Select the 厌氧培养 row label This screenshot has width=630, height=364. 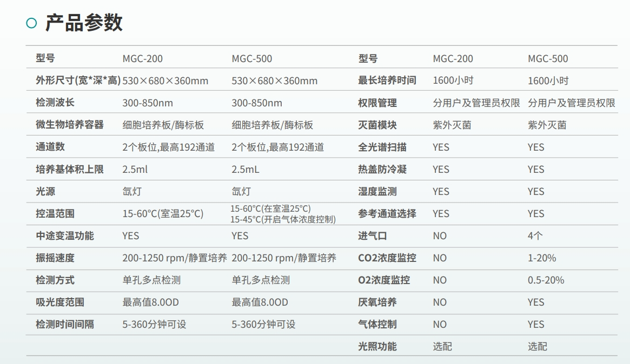pyautogui.click(x=377, y=302)
